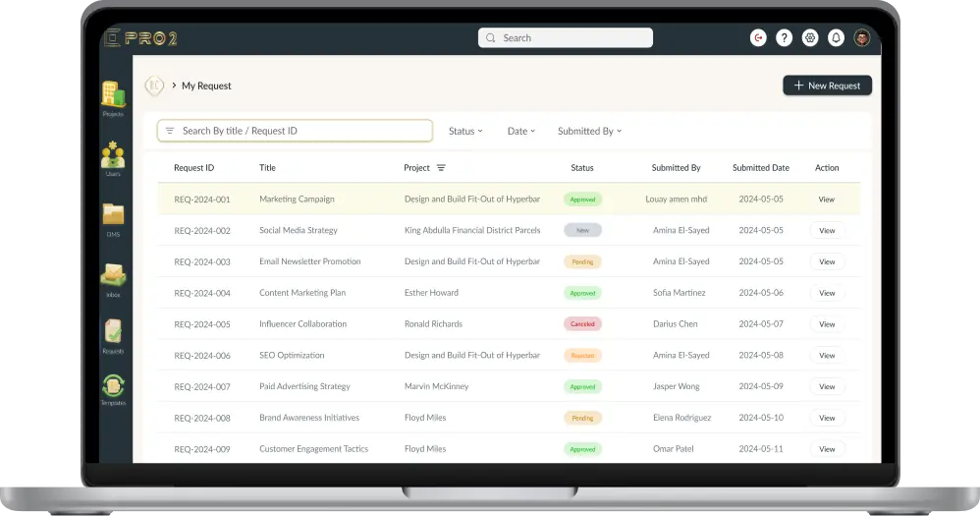Image resolution: width=980 pixels, height=516 pixels.
Task: Select the Requests sidebar icon
Action: tap(113, 334)
